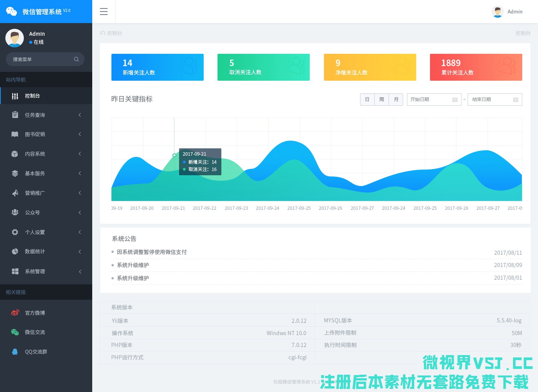
Task: Click the Admin avatar in top bar
Action: (498, 12)
